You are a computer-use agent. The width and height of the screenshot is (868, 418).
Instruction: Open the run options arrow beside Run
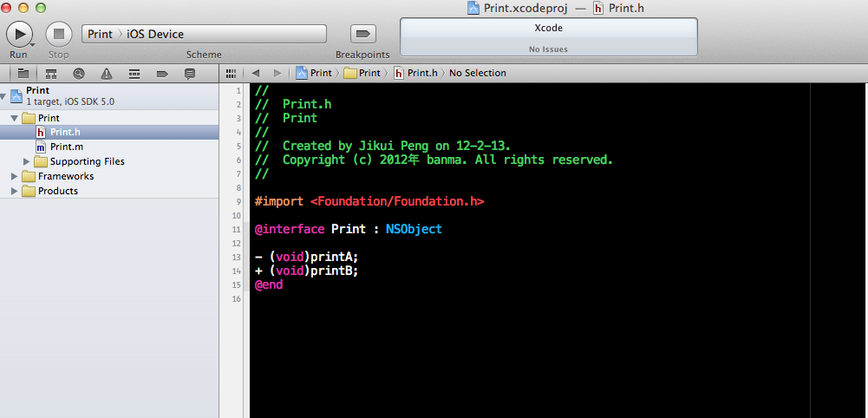click(33, 45)
